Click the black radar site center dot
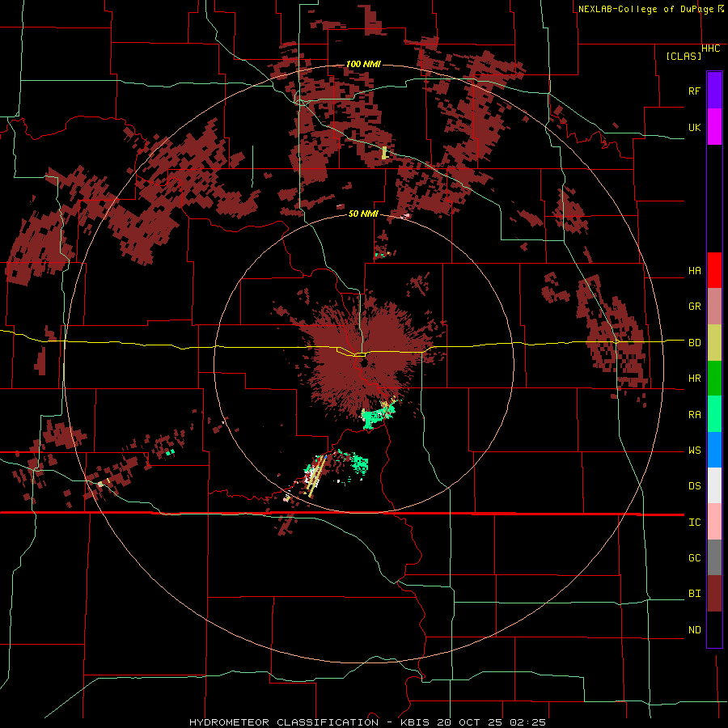This screenshot has height=728, width=728. pos(363,362)
